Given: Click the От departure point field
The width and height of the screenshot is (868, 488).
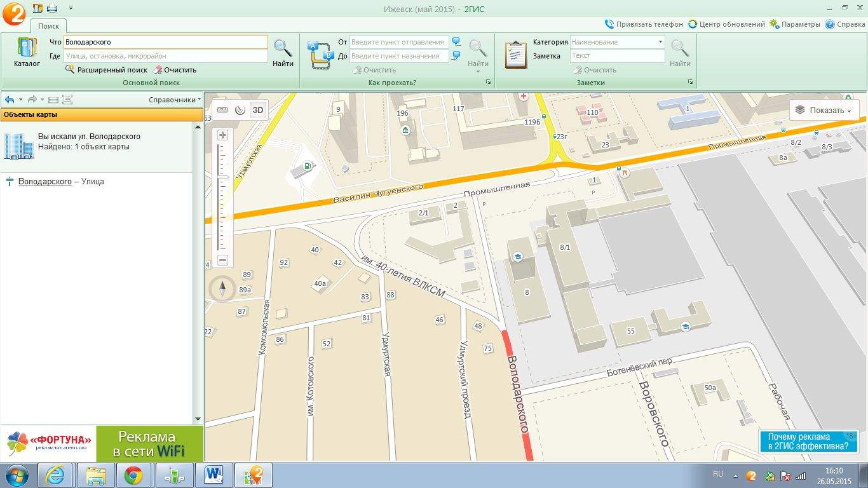Looking at the screenshot, I should 399,42.
